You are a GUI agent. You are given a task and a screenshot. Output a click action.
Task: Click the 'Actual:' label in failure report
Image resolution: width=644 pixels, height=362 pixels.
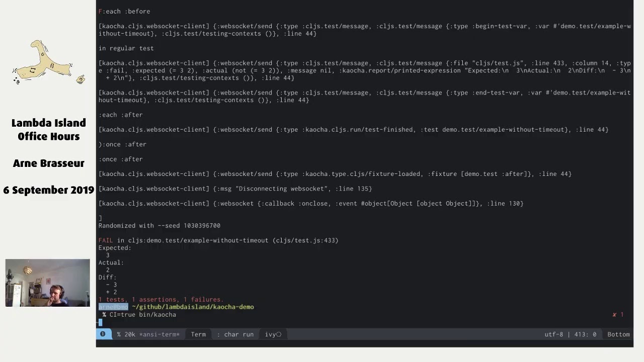click(111, 262)
